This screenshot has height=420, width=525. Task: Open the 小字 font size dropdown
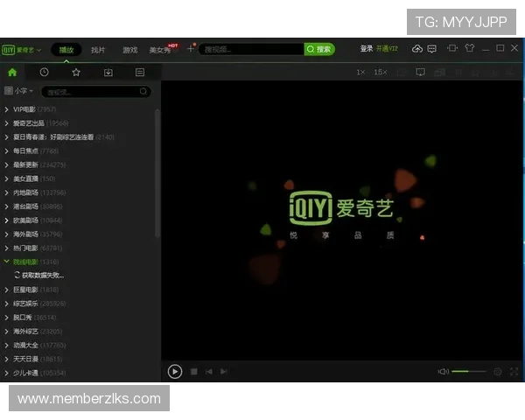pyautogui.click(x=19, y=91)
